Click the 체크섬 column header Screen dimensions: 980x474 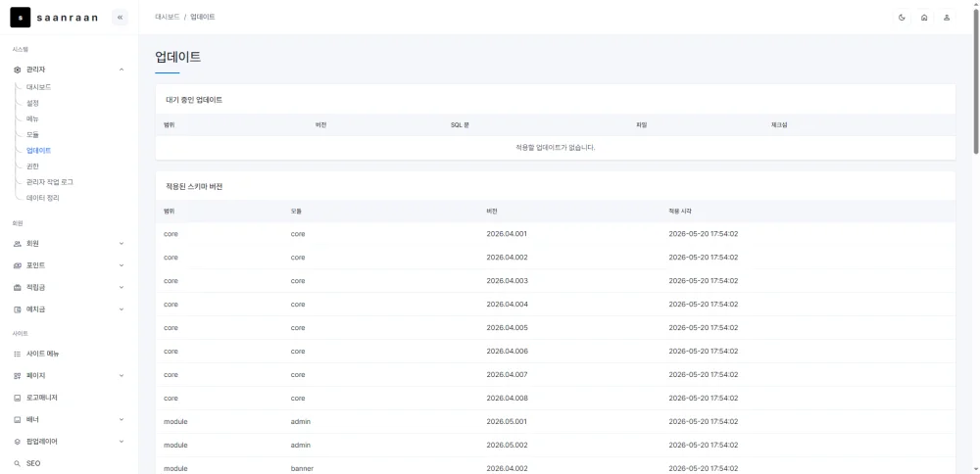(779, 125)
